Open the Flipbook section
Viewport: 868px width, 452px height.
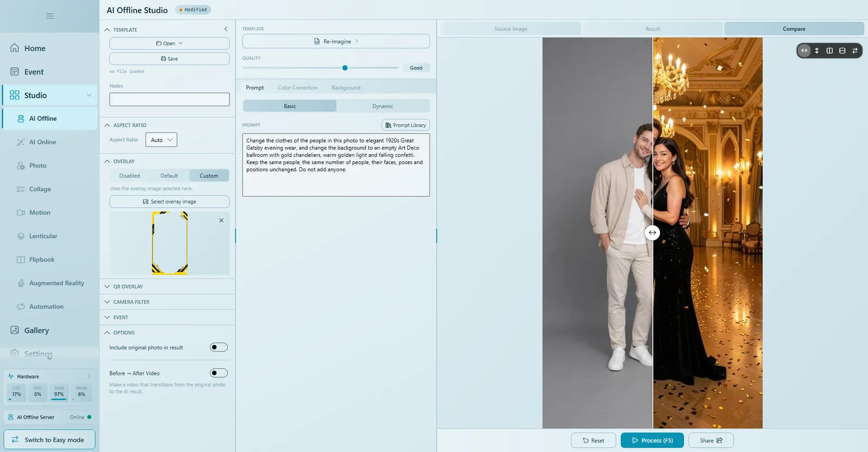[x=50, y=259]
